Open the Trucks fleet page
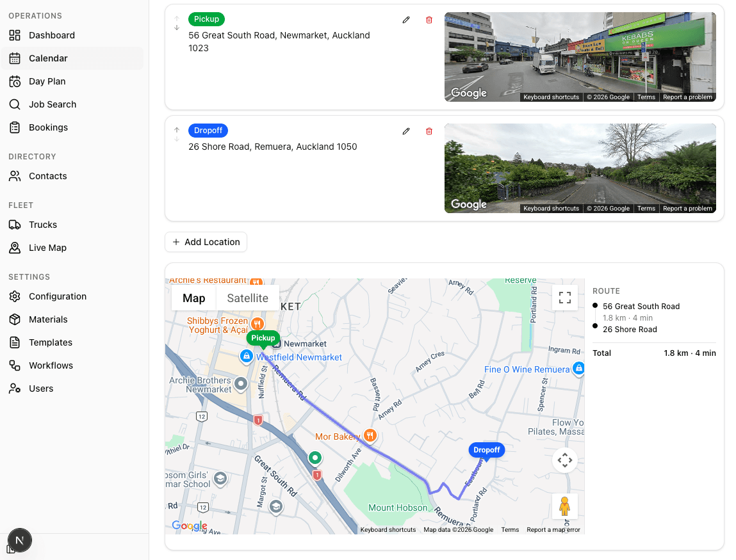Screen dimensions: 736x560 (43, 225)
